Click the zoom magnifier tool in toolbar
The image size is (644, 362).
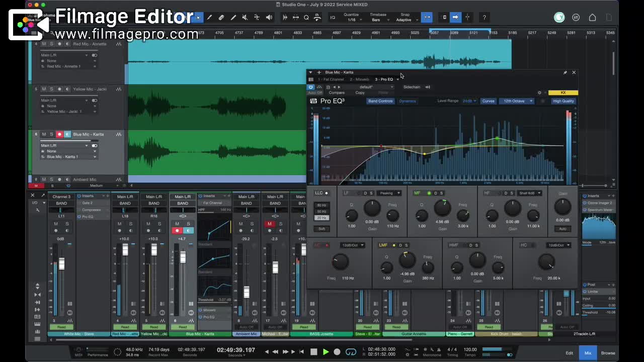[306, 18]
